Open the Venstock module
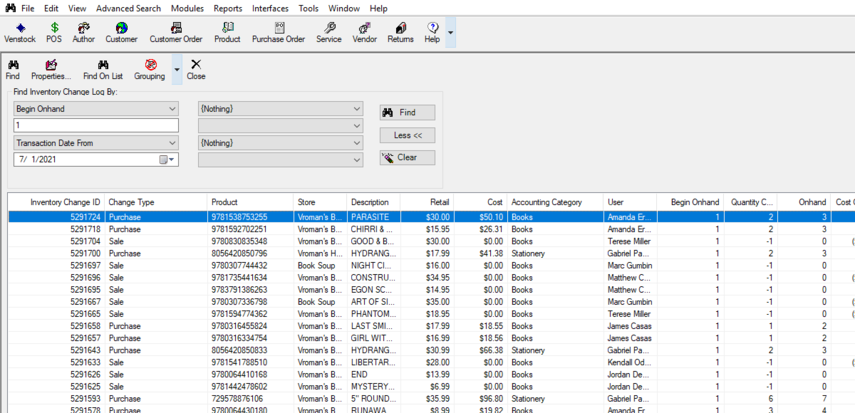 (x=20, y=33)
